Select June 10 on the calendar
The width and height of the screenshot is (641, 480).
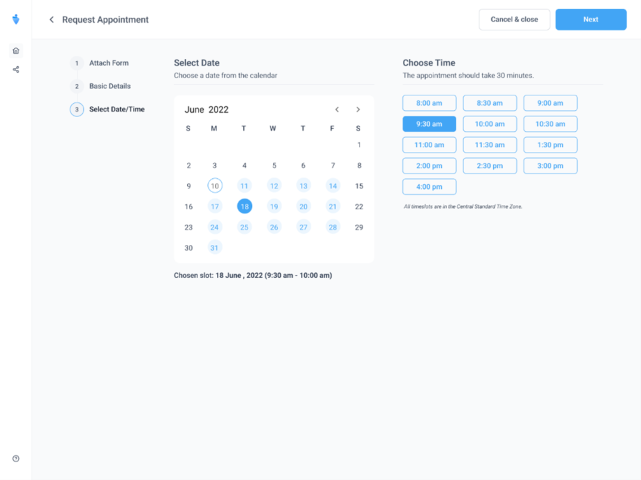pos(215,186)
